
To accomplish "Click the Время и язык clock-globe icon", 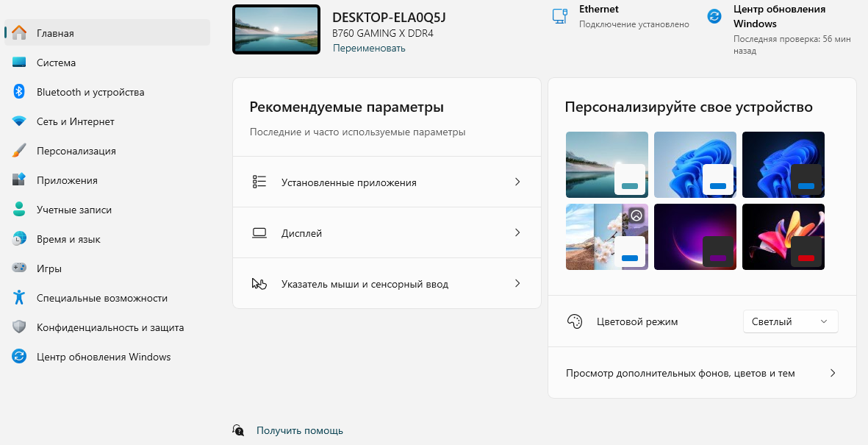I will pos(19,239).
